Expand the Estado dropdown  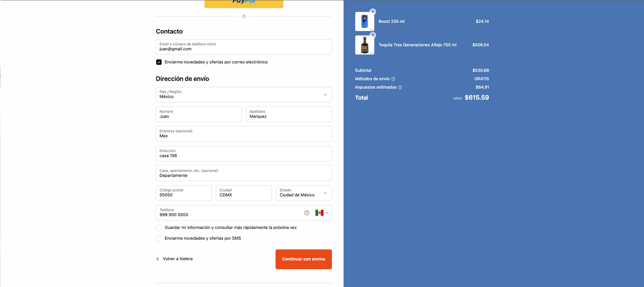click(x=304, y=193)
